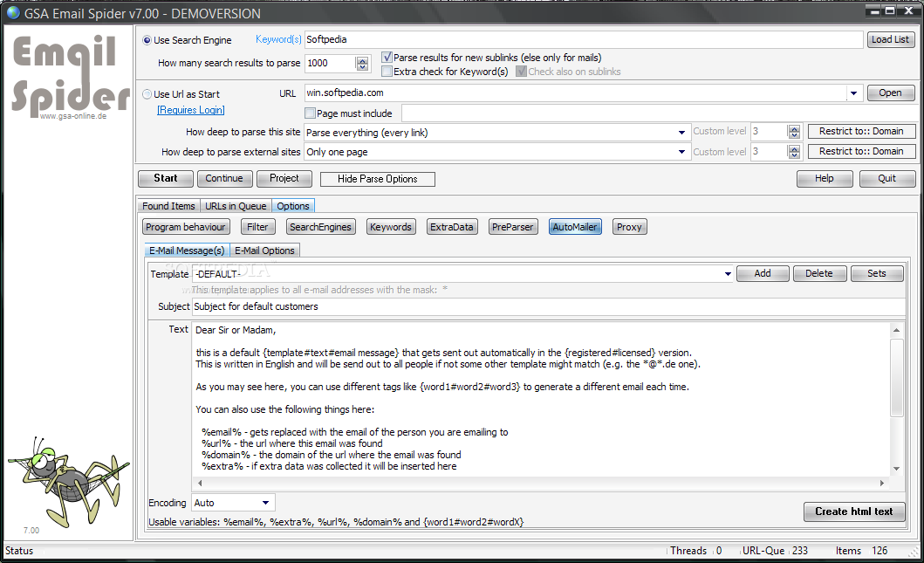This screenshot has height=563, width=924.
Task: Toggle Parse results for new sublinks checkbox
Action: [387, 58]
